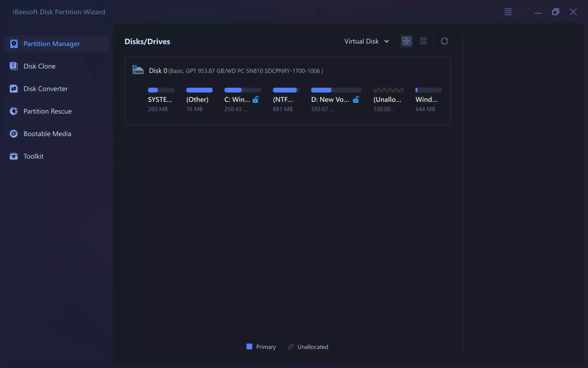Click the checkered bar of unallocated space

[388, 90]
